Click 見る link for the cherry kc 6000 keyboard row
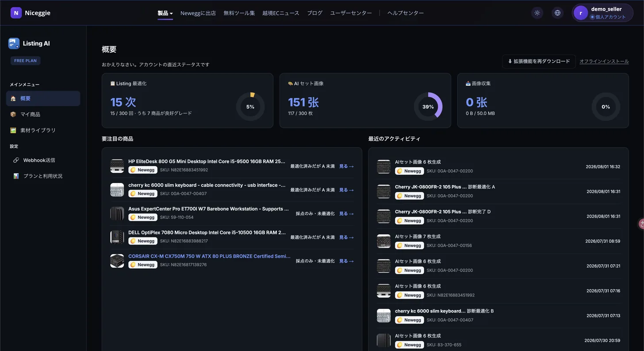The width and height of the screenshot is (644, 351). 346,190
